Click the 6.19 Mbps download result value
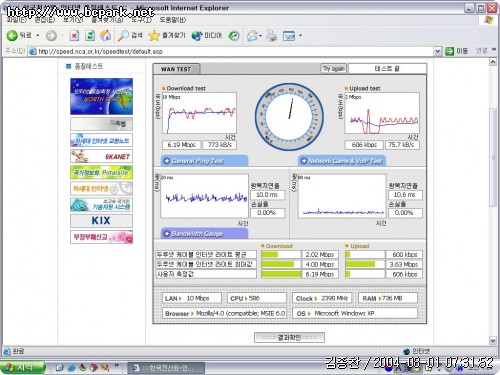 click(181, 145)
